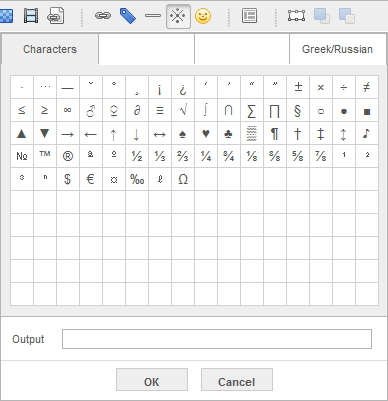
Task: Insert the em dash — character
Action: [x=68, y=87]
